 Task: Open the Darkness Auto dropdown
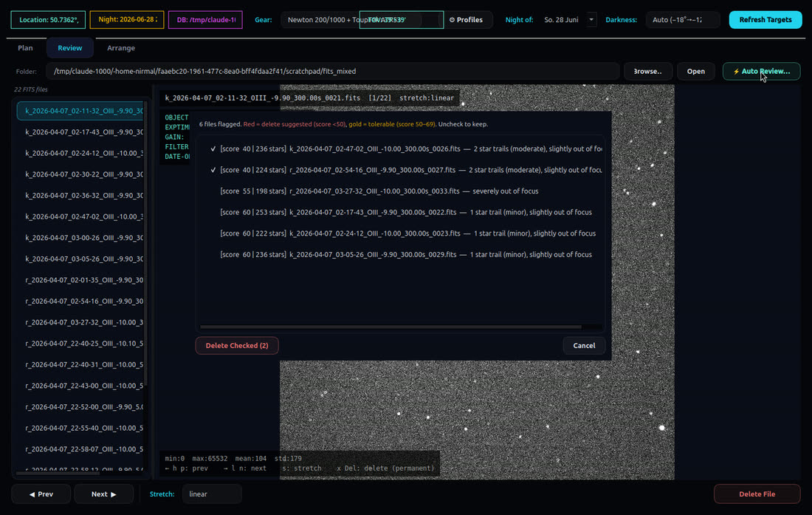click(x=682, y=20)
